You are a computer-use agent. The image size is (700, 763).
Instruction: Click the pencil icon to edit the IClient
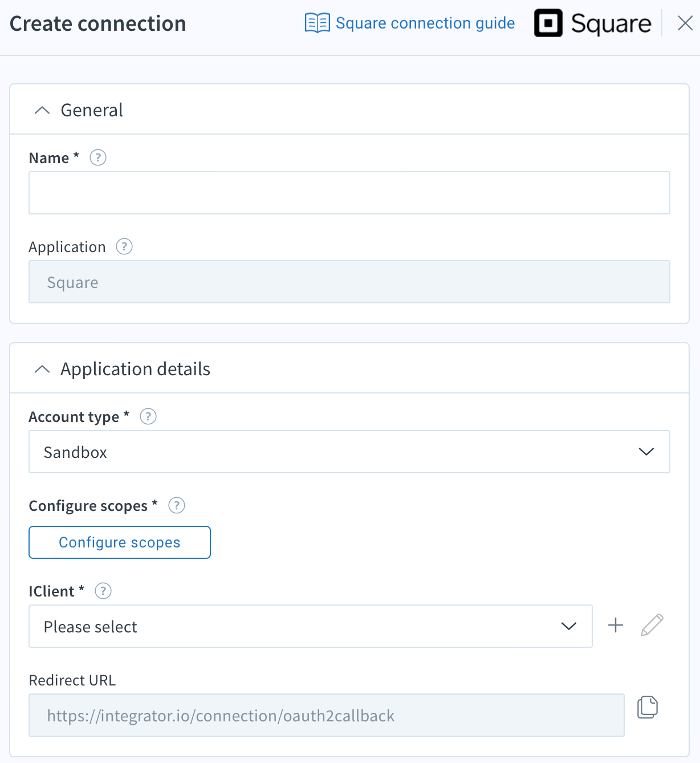pos(652,626)
